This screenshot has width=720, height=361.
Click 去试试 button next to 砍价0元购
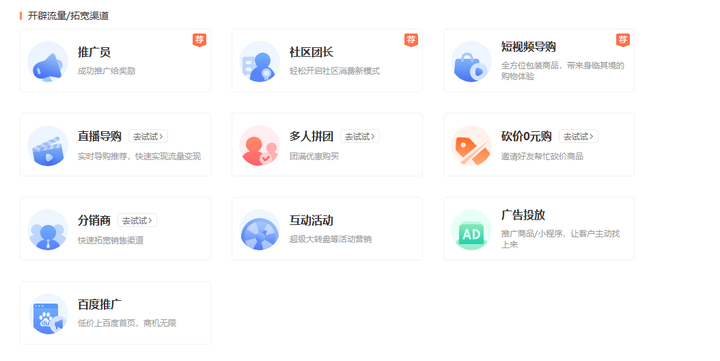(x=578, y=136)
